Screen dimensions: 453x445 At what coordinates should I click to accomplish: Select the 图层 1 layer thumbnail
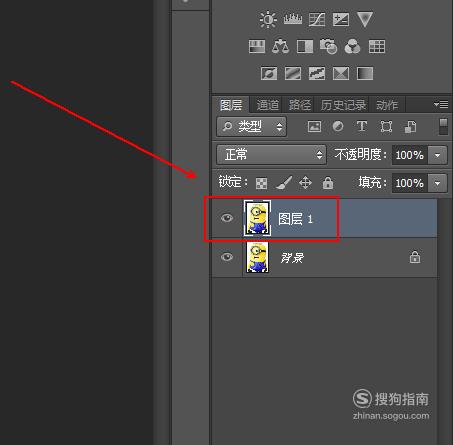click(257, 218)
